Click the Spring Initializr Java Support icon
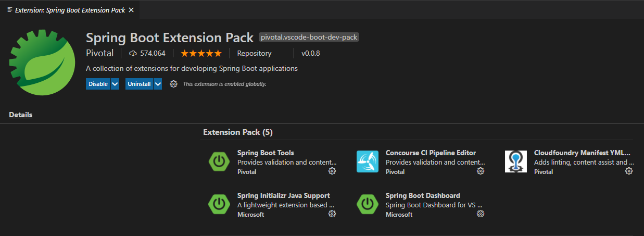Screen dimensions: 644x236 tap(219, 204)
